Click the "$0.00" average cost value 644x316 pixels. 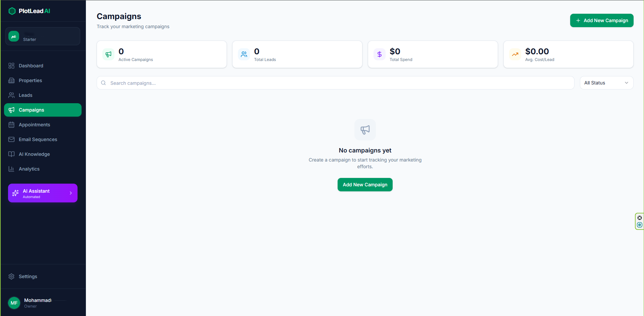click(x=537, y=51)
